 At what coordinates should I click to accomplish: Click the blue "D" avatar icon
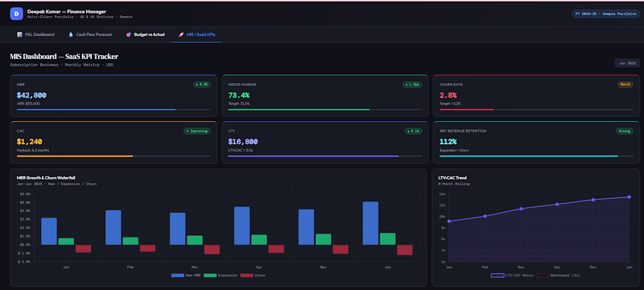[16, 14]
